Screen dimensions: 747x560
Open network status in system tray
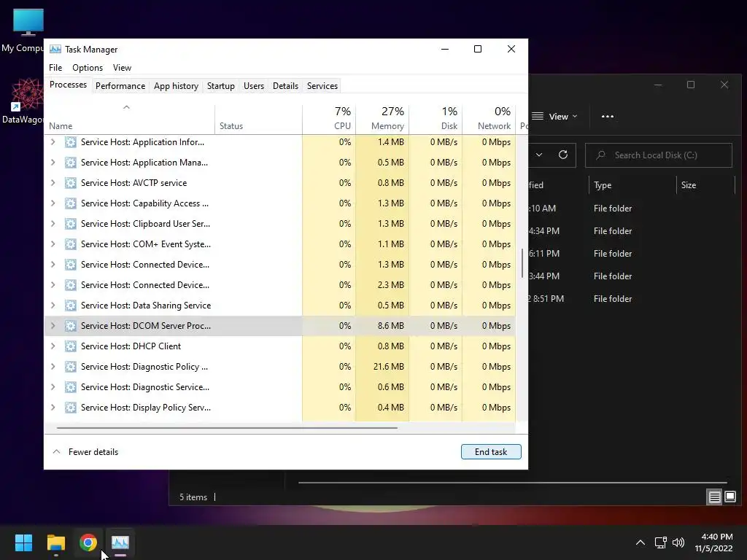click(x=660, y=542)
